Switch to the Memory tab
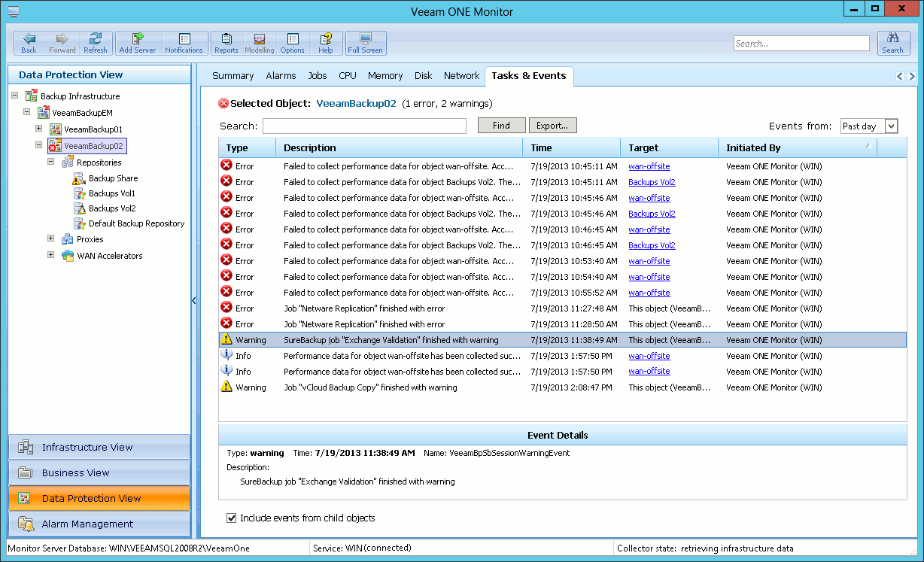The width and height of the screenshot is (924, 562). 385,76
